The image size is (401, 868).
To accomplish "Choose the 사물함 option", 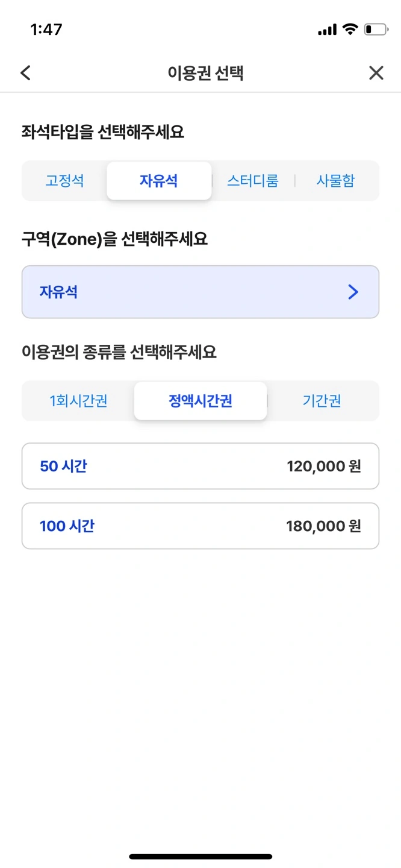I will (335, 181).
